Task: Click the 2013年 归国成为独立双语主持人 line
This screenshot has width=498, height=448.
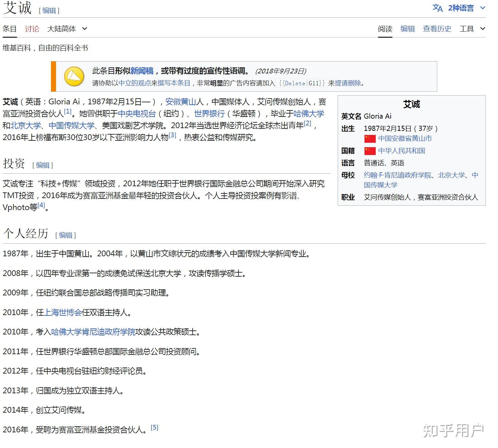Action: pyautogui.click(x=63, y=391)
